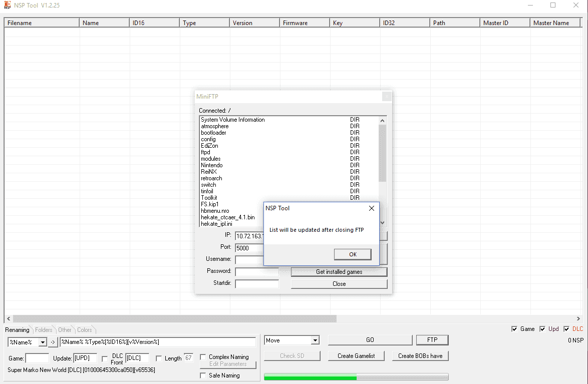
Task: Select hbmenu.nro in the FTP list
Action: coord(232,211)
